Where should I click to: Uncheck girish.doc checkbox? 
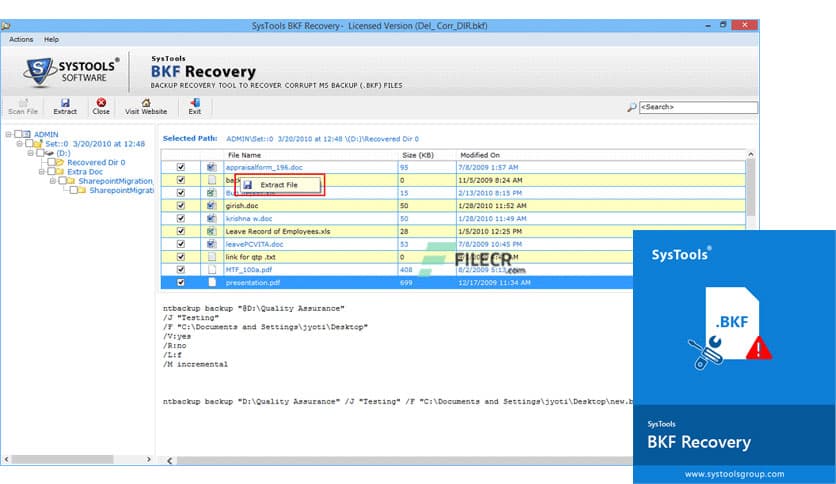coord(181,206)
